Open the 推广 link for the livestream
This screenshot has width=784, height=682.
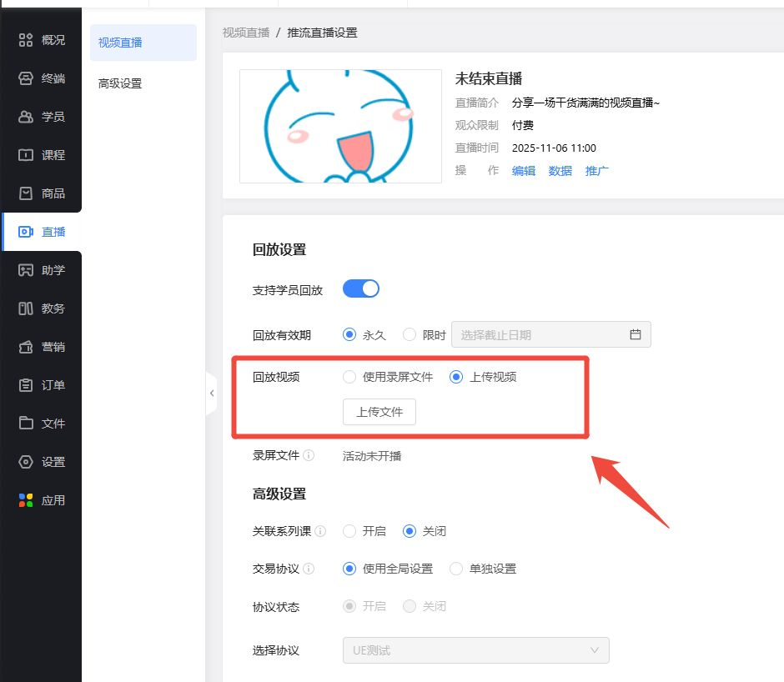coord(597,171)
